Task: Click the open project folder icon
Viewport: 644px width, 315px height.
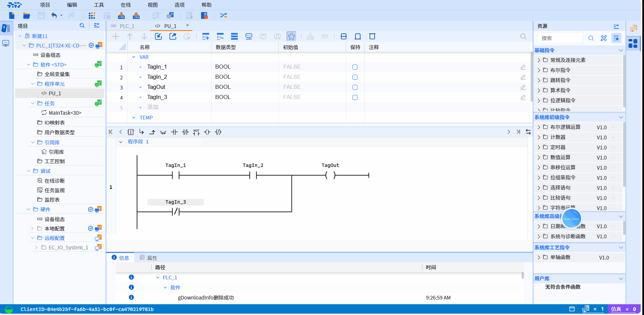Action: (26, 15)
